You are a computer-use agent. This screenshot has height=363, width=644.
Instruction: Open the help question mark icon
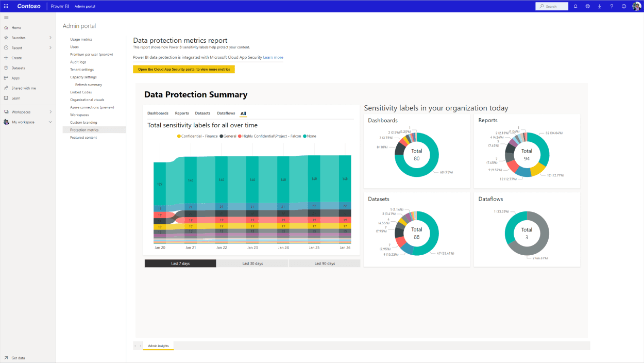click(x=612, y=6)
